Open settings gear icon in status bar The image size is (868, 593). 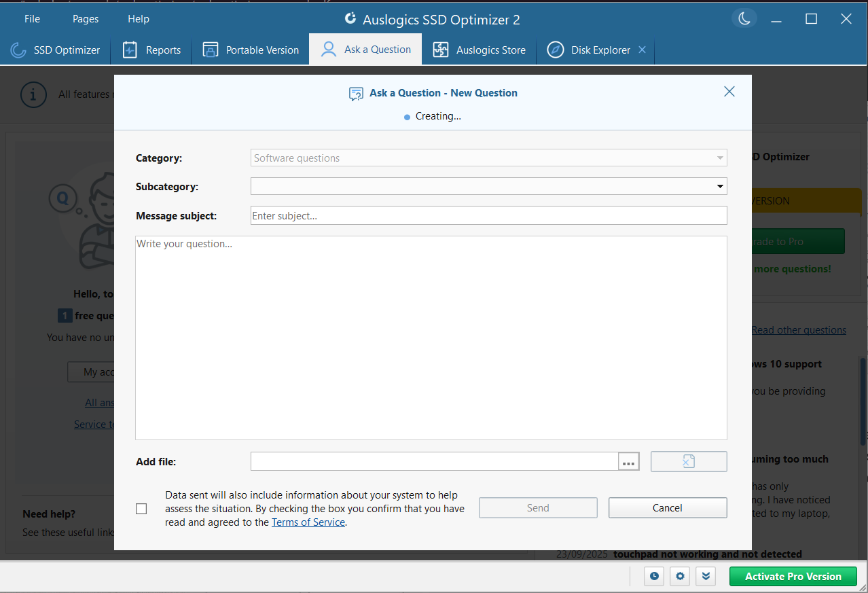(680, 576)
